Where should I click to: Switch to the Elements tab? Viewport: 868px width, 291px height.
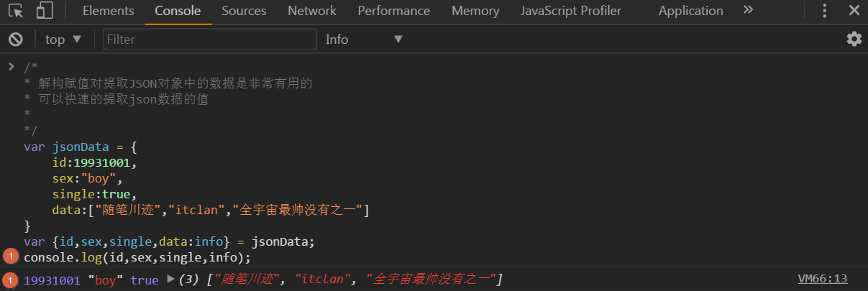108,11
